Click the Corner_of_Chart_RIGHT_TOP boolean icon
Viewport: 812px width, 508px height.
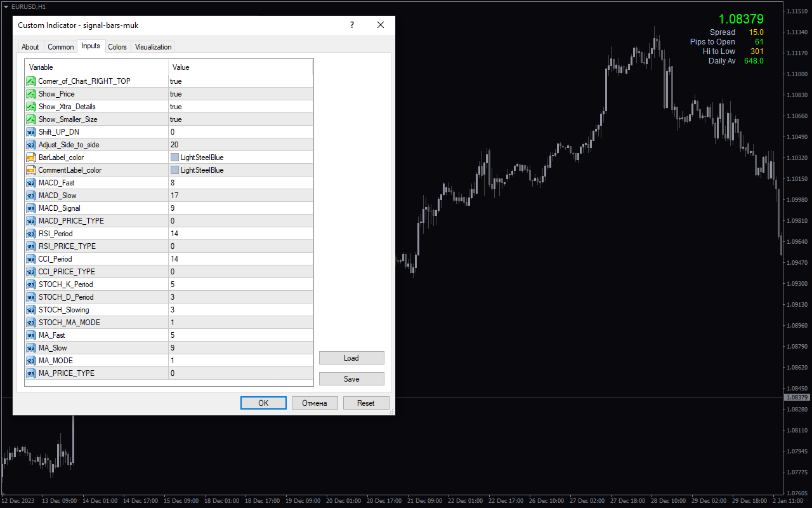(30, 81)
